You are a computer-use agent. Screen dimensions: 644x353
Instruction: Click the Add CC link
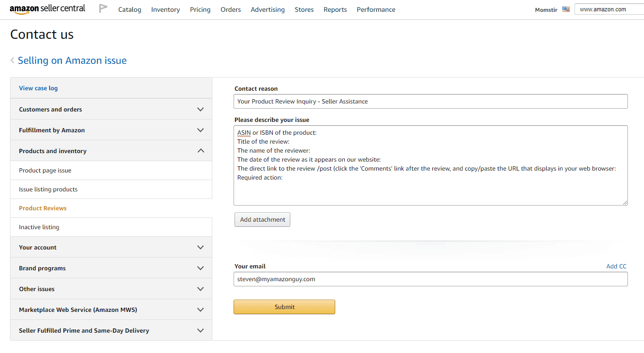[x=616, y=267]
